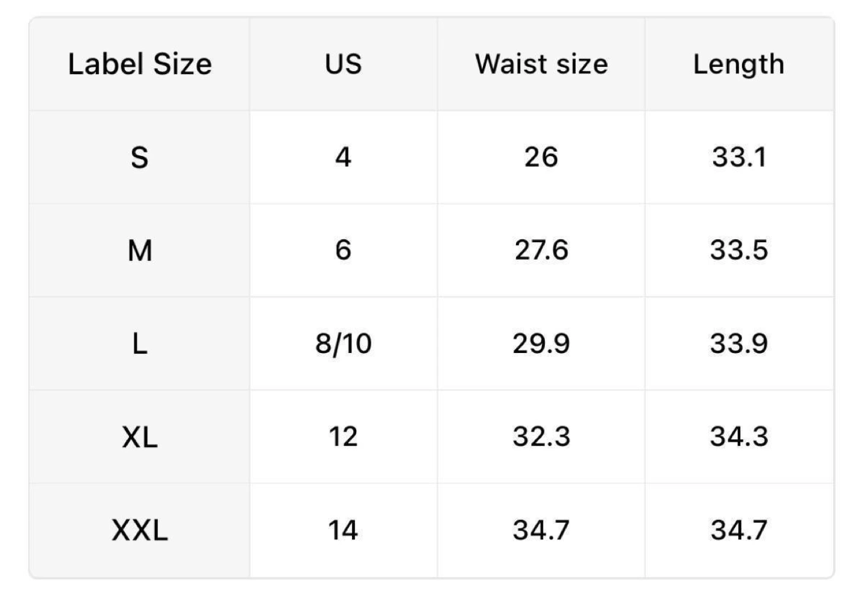
Task: Click the XXL label size cell
Action: click(x=139, y=530)
